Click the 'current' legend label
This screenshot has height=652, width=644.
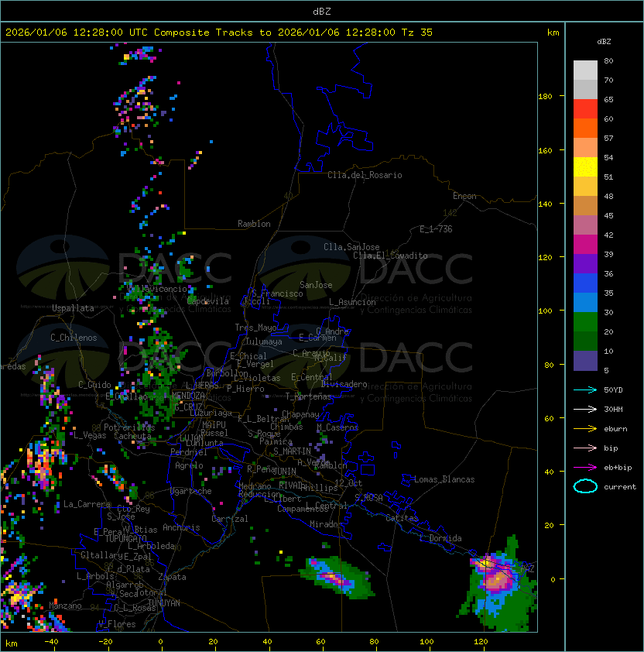click(x=620, y=487)
